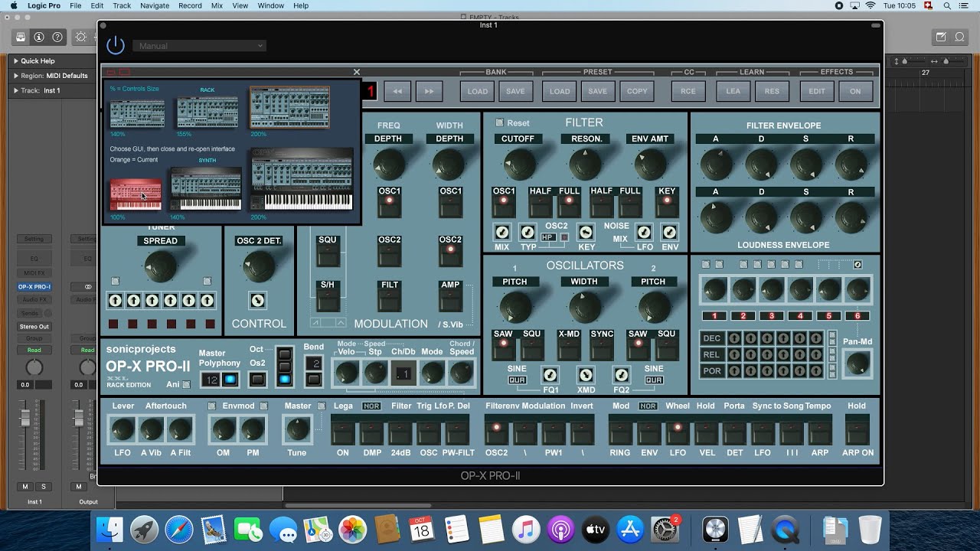
Task: Open the Read automation mode menu on Inst 1
Action: [34, 350]
